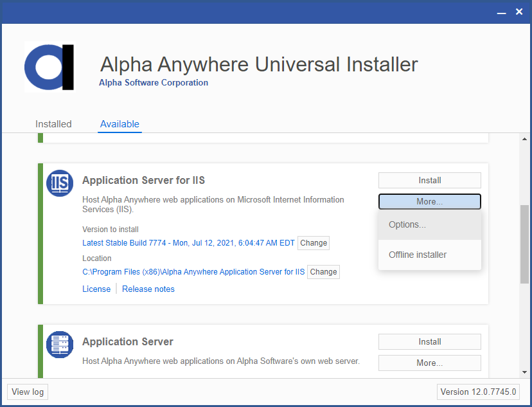Click the vertical scrollbar thumb
The height and width of the screenshot is (407, 532).
pyautogui.click(x=524, y=244)
